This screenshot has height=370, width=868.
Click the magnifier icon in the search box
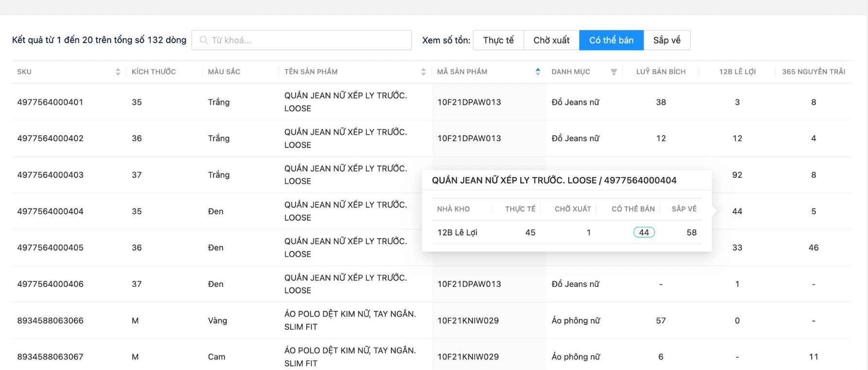(x=204, y=40)
